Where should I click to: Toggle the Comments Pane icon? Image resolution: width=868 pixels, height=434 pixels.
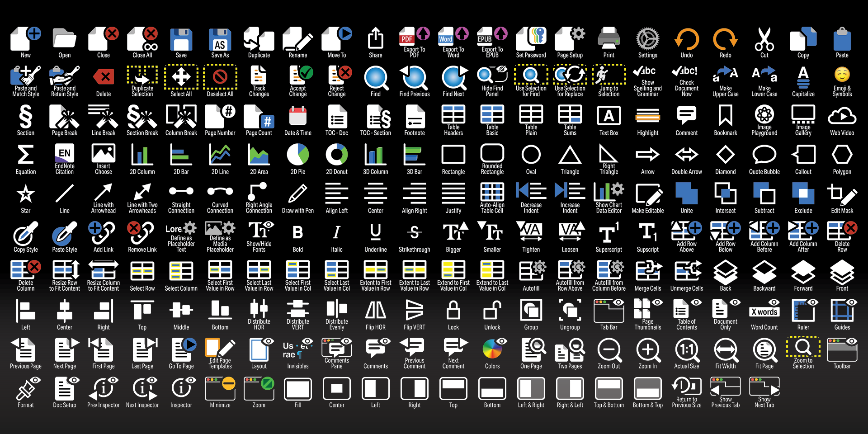(x=337, y=348)
